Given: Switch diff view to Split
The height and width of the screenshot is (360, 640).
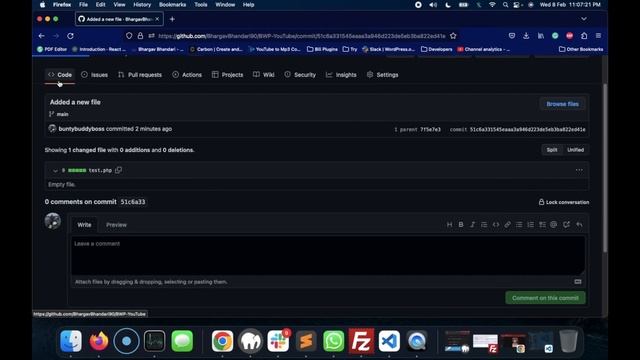Looking at the screenshot, I should coord(552,150).
